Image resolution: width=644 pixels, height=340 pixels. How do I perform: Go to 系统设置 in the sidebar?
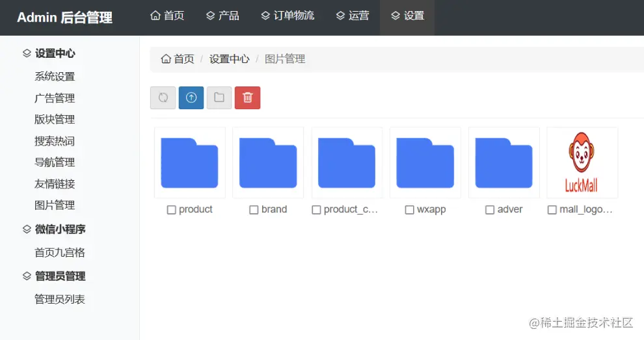tap(55, 76)
